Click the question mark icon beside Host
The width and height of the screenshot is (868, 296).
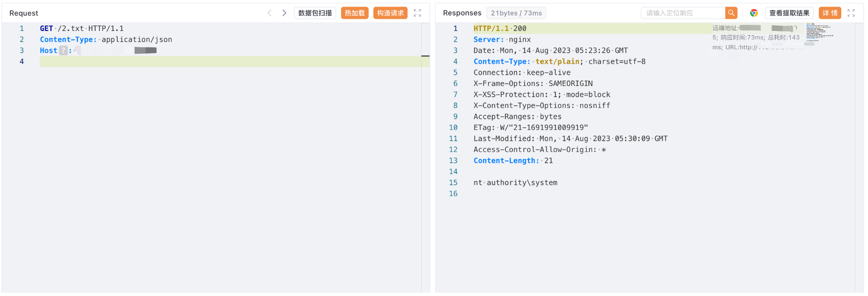click(x=63, y=51)
